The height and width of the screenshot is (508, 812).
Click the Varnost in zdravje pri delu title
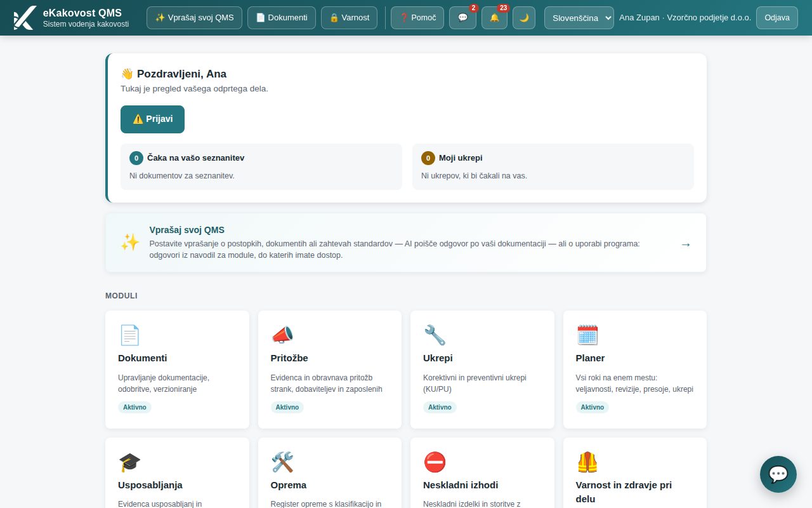click(x=624, y=492)
